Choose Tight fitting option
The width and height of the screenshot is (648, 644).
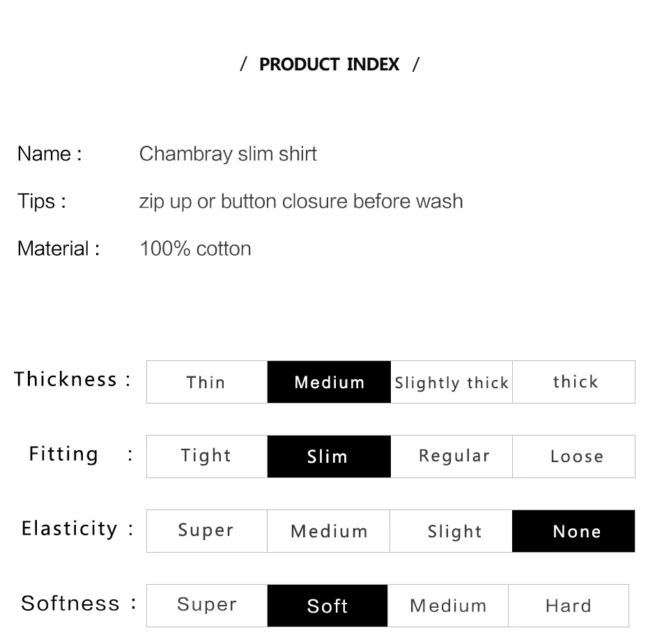(x=207, y=457)
